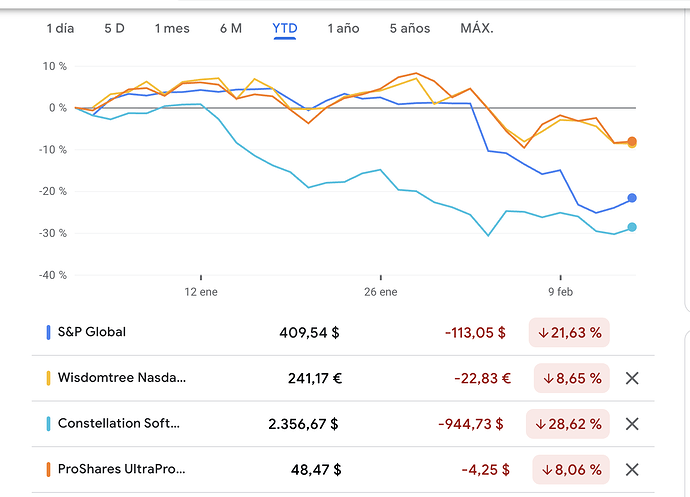Viewport: 690px width, 497px height.
Task: Click the YTD range tab
Action: (284, 28)
